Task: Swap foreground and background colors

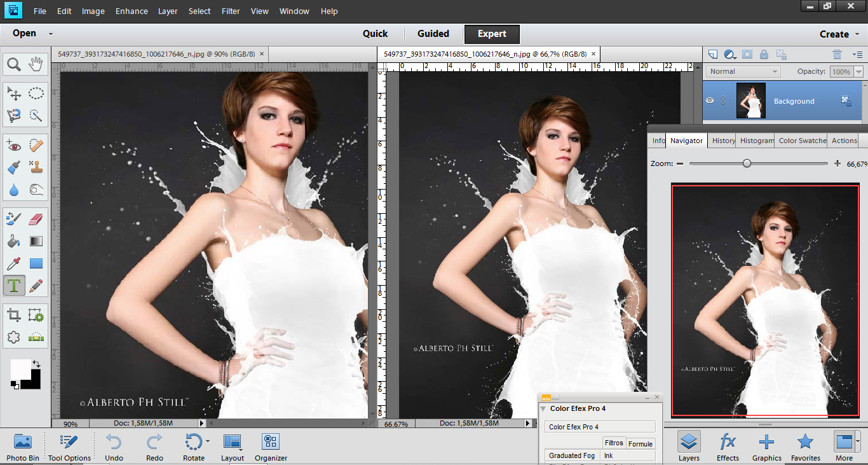Action: pos(36,364)
